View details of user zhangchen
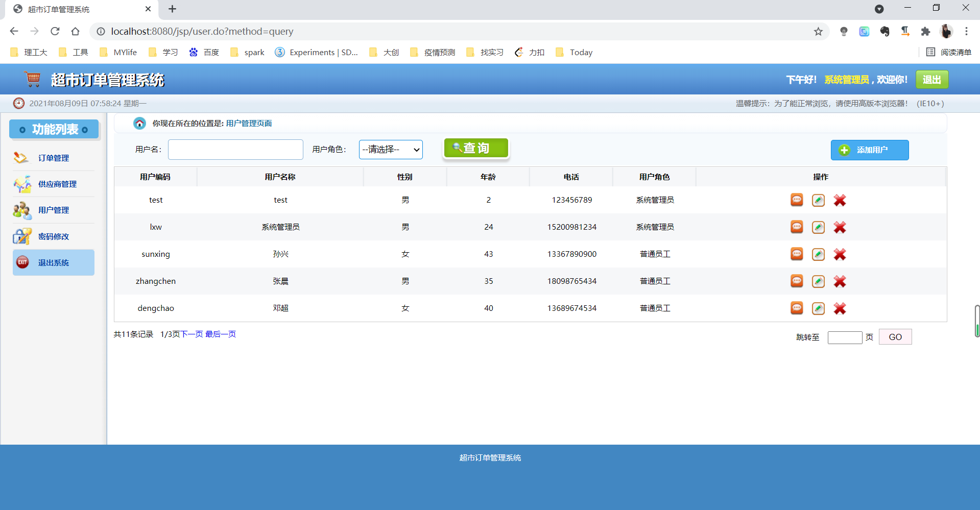The height and width of the screenshot is (510, 980). (797, 281)
